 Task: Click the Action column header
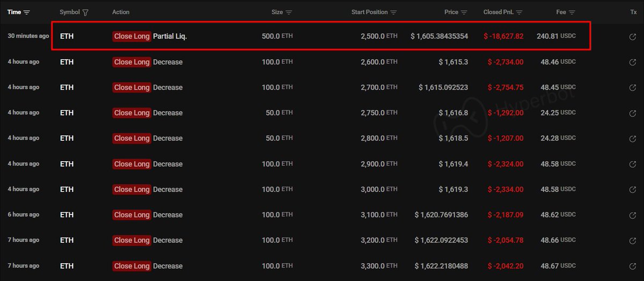[121, 12]
